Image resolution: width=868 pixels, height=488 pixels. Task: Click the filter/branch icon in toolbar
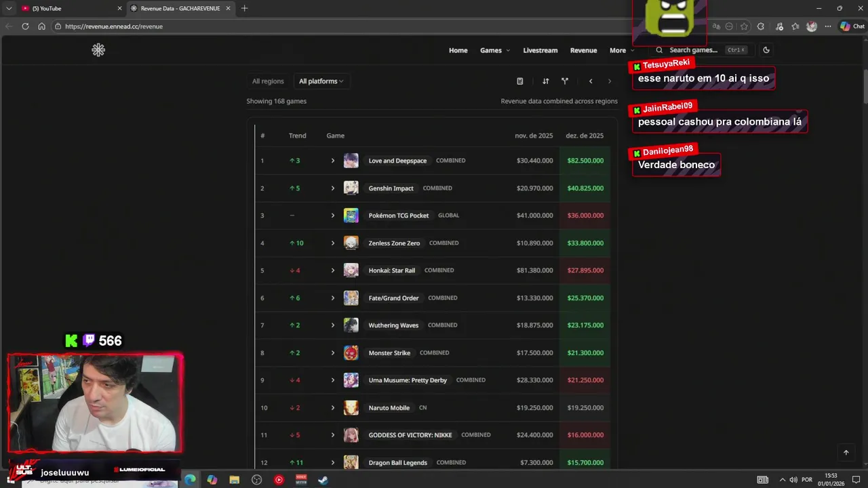point(565,81)
